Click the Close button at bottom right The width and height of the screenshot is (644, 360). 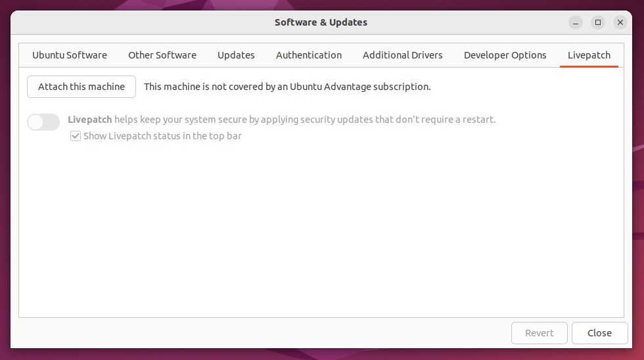pyautogui.click(x=599, y=333)
